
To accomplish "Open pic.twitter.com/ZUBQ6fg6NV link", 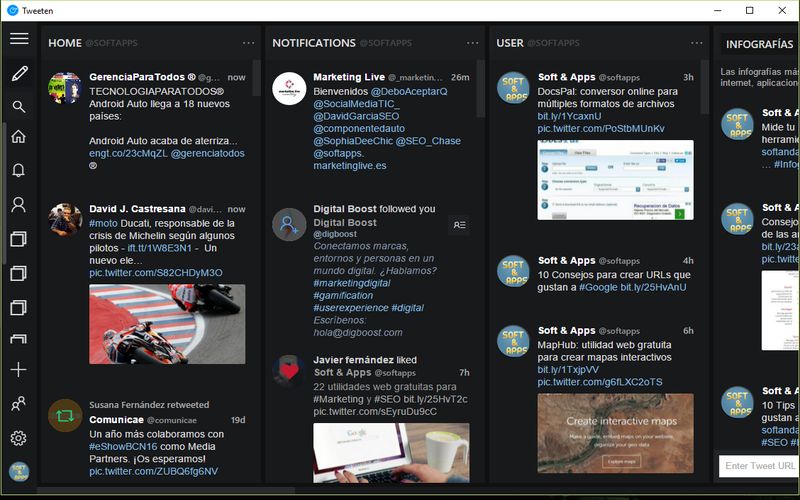I will tap(154, 471).
